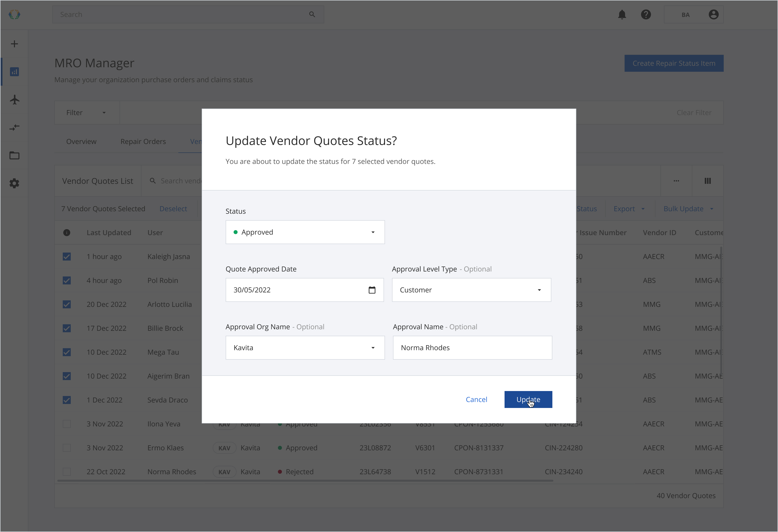
Task: Click the V6301 cell
Action: (425, 448)
